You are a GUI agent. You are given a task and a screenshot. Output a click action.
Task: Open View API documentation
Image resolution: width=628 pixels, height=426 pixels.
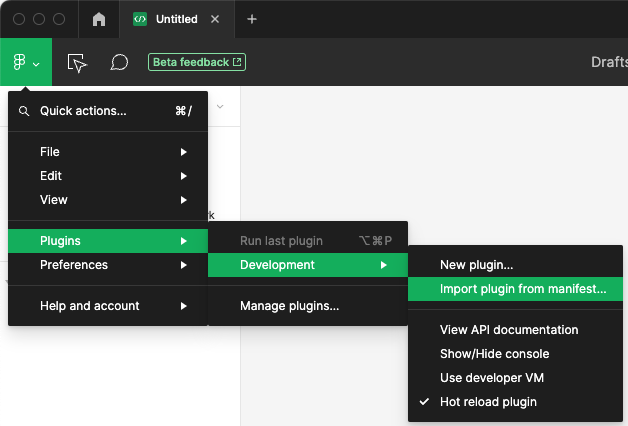[509, 330]
